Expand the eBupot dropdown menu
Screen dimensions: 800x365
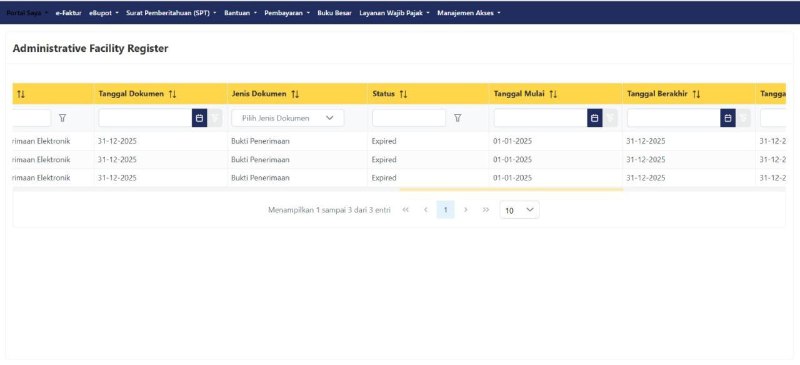click(x=104, y=13)
